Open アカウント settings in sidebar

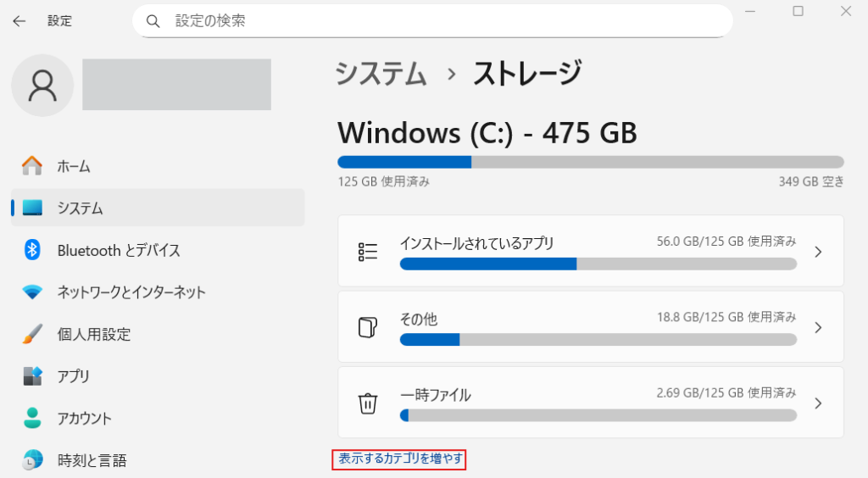[x=84, y=418]
